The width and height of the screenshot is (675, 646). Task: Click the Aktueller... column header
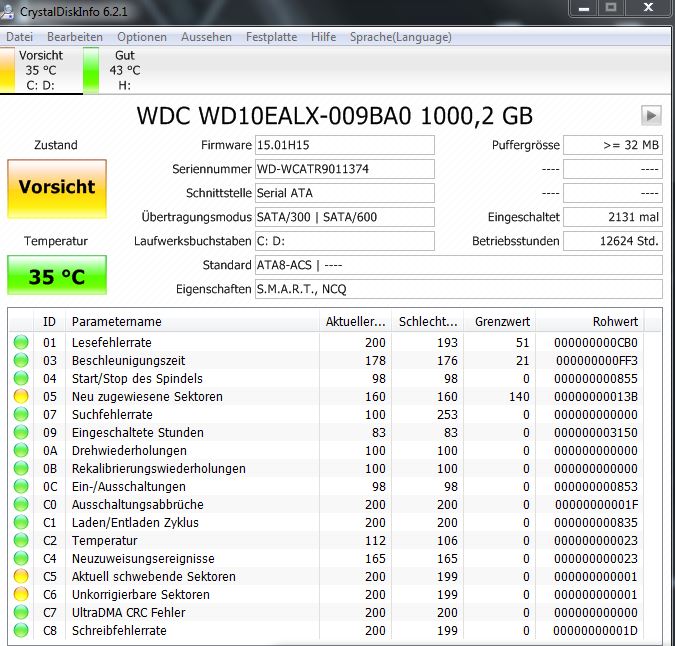355,321
